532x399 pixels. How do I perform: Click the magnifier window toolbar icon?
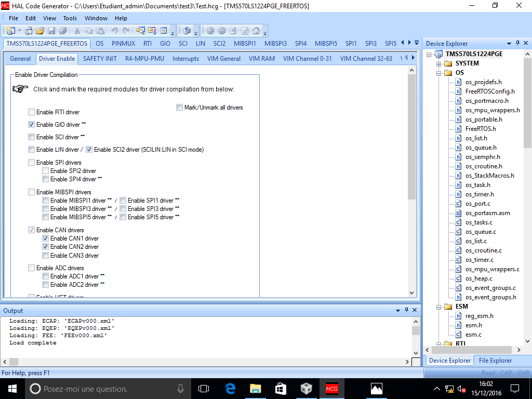tap(140, 31)
